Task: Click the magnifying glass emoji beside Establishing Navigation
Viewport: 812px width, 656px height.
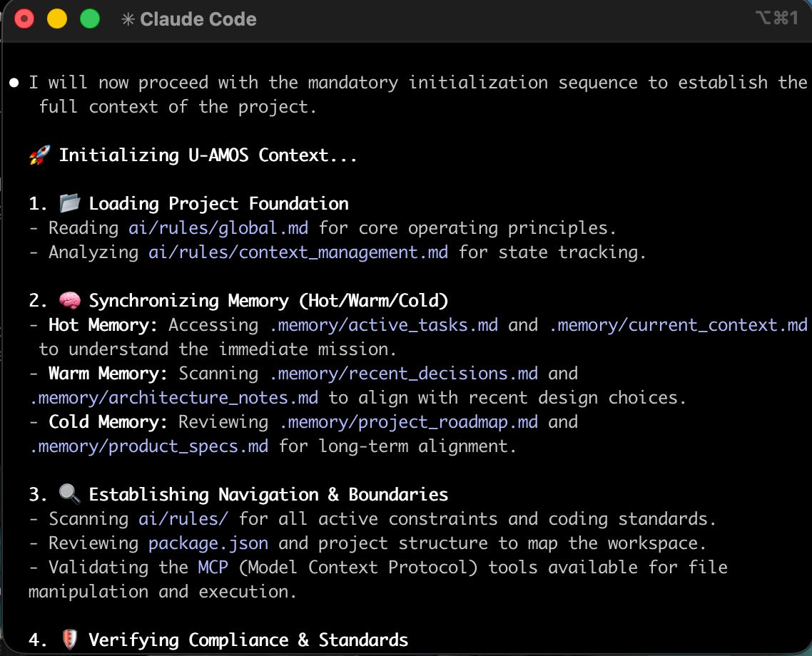Action: click(69, 494)
